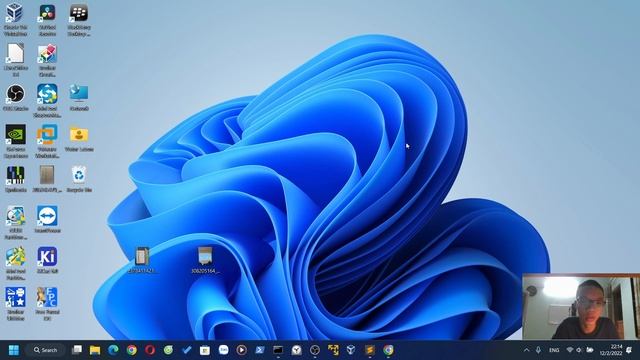
Task: Launch Microsoft Edge from the taskbar
Action: (x=113, y=350)
